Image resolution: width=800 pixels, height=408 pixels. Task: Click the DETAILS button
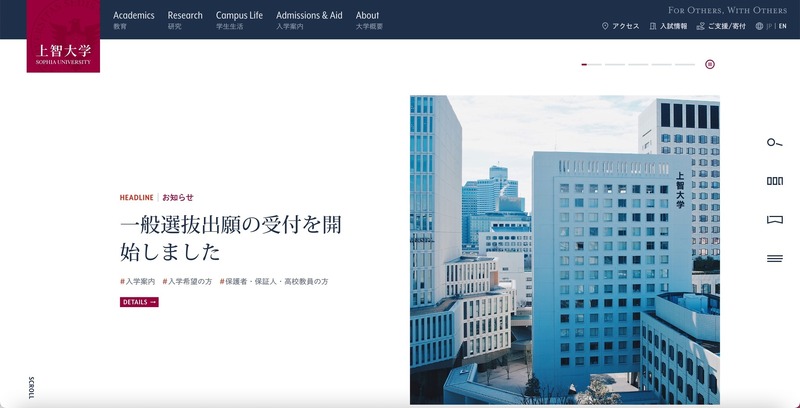point(139,302)
